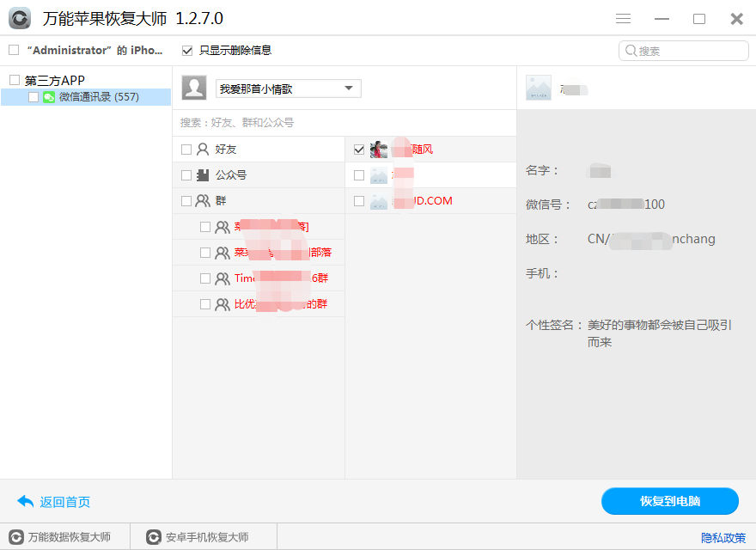Check the 公众号 category checkbox
Screen dimensions: 756x550
tap(186, 175)
